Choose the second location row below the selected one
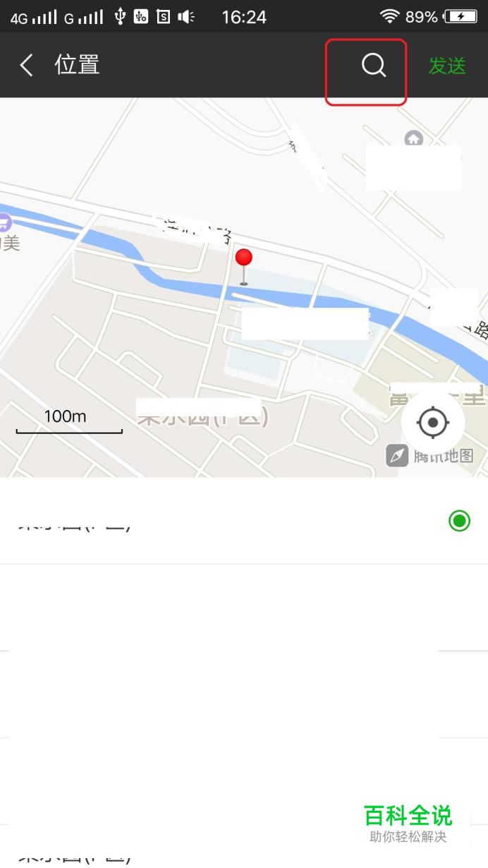The height and width of the screenshot is (868, 488). 244,608
